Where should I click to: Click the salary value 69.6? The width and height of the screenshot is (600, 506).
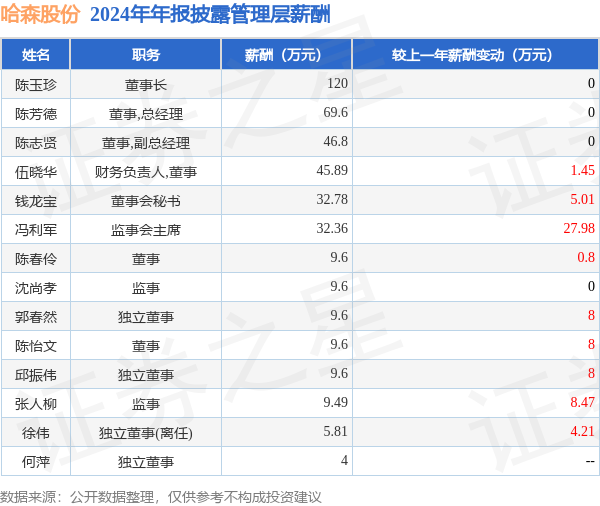click(x=336, y=113)
